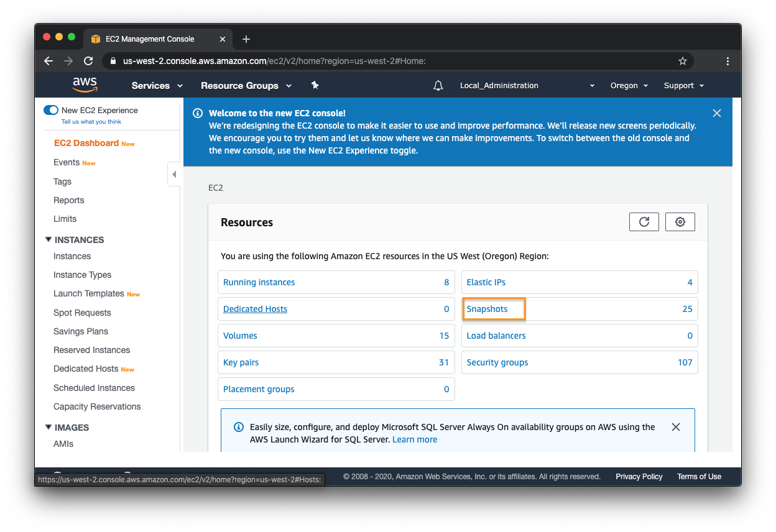Dismiss the welcome banner with X

tap(717, 113)
